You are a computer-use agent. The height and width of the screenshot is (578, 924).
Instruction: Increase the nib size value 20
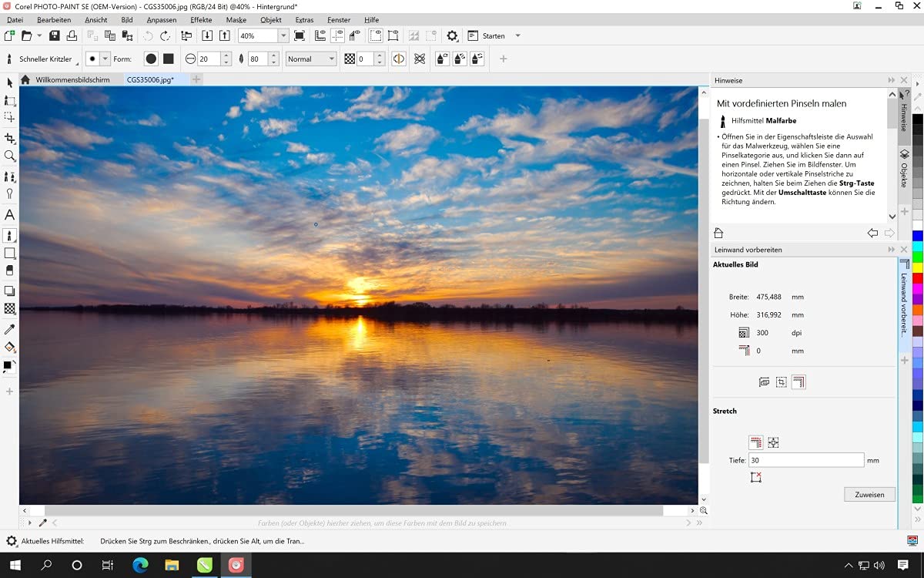click(x=226, y=55)
